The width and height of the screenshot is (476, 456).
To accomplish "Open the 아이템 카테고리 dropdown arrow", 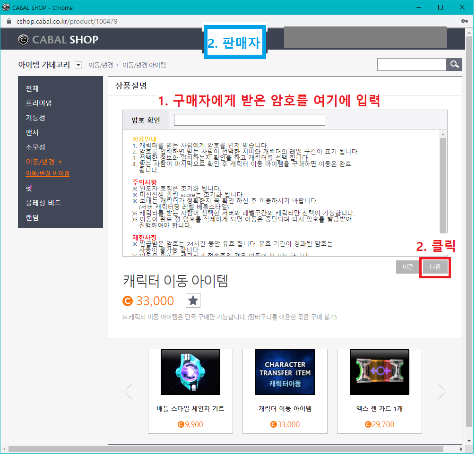I will pyautogui.click(x=78, y=65).
